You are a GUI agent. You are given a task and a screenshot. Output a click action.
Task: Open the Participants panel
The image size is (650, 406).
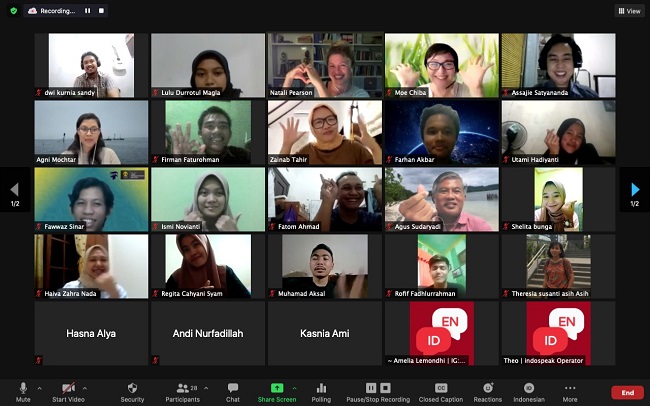tap(183, 390)
